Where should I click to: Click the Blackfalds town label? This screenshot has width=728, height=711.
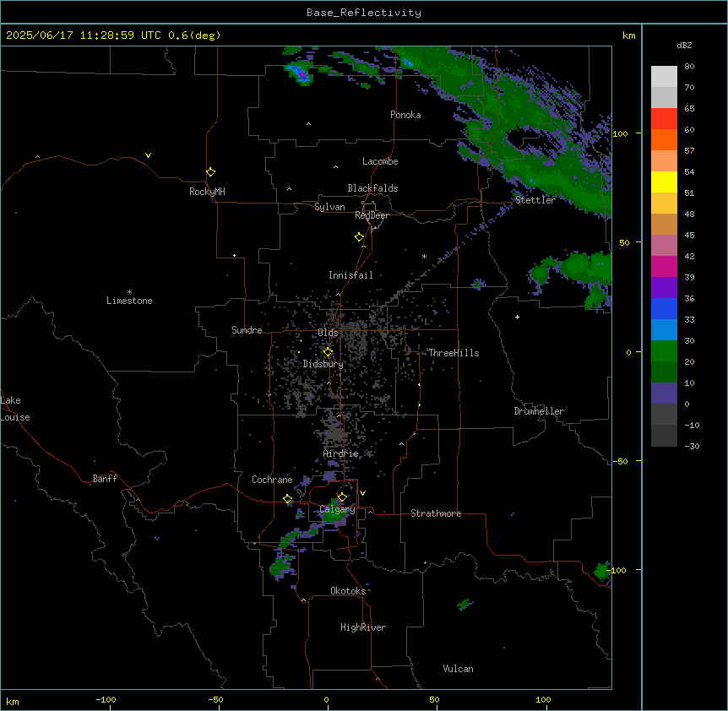tap(372, 188)
